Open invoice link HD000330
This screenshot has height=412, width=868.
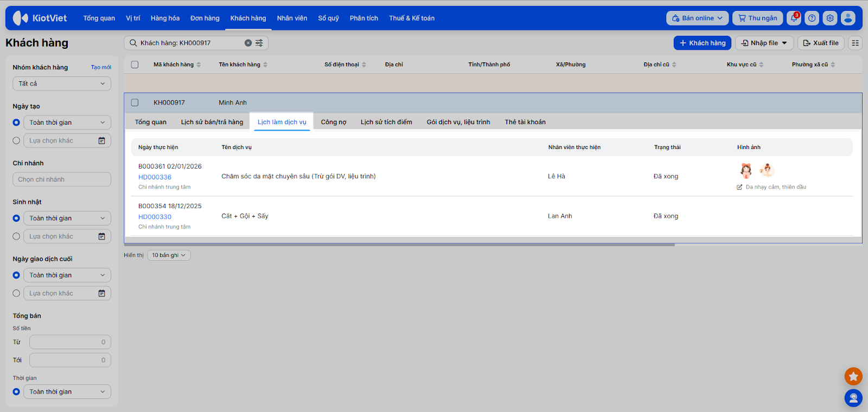(x=155, y=217)
